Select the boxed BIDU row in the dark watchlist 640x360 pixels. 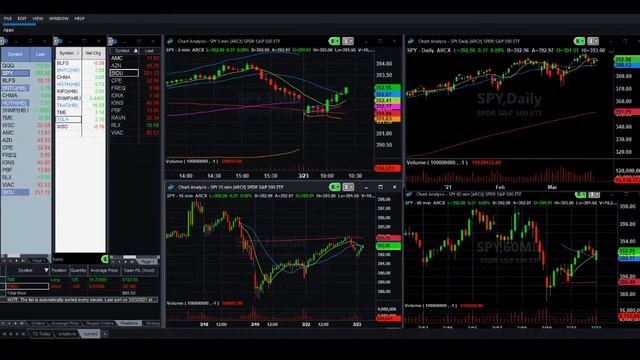coord(134,73)
